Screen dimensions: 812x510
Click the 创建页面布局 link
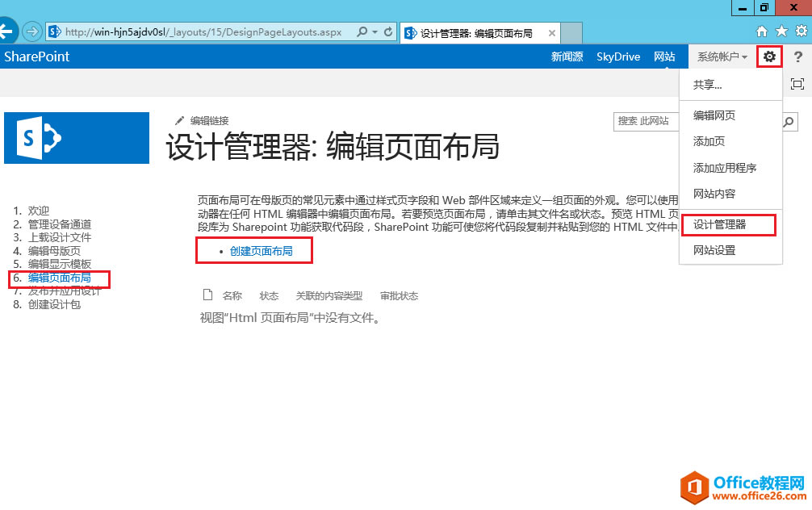pos(260,250)
